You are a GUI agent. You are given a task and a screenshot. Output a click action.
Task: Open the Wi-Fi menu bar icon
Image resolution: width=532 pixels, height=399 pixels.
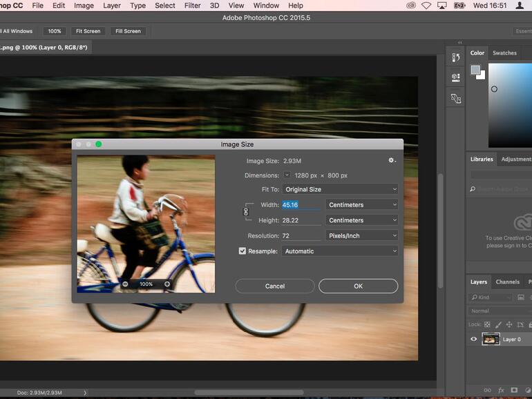(x=426, y=6)
